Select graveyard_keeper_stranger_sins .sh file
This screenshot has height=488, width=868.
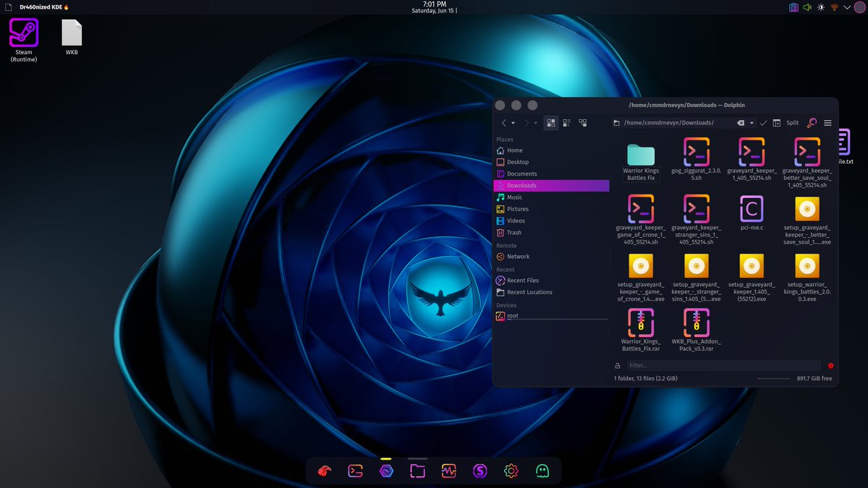tap(697, 220)
